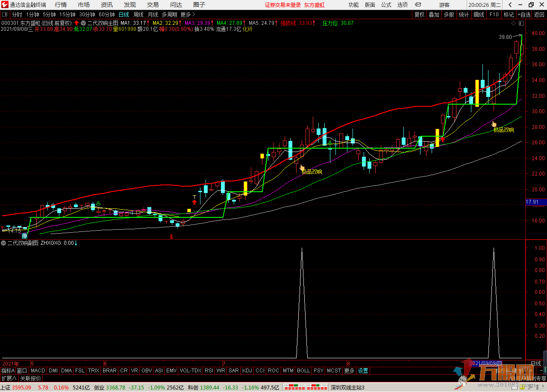
Task: Expand 更多 indicators in bottom tab row
Action: coord(349,371)
